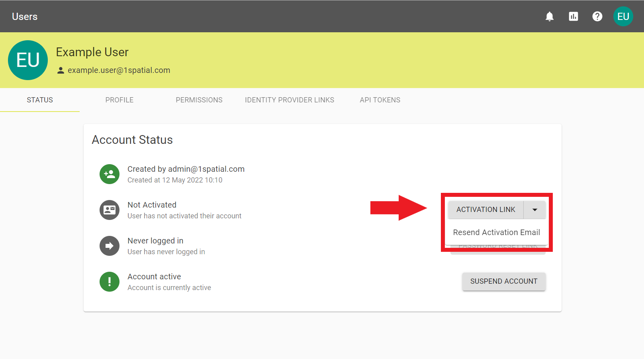Switch to the Profile tab
Image resolution: width=644 pixels, height=359 pixels.
(x=119, y=100)
